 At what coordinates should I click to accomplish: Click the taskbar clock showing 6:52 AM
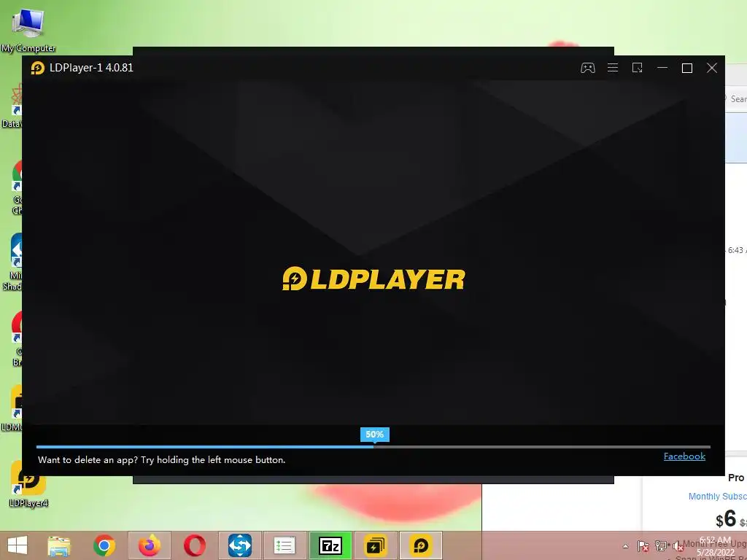(x=716, y=546)
